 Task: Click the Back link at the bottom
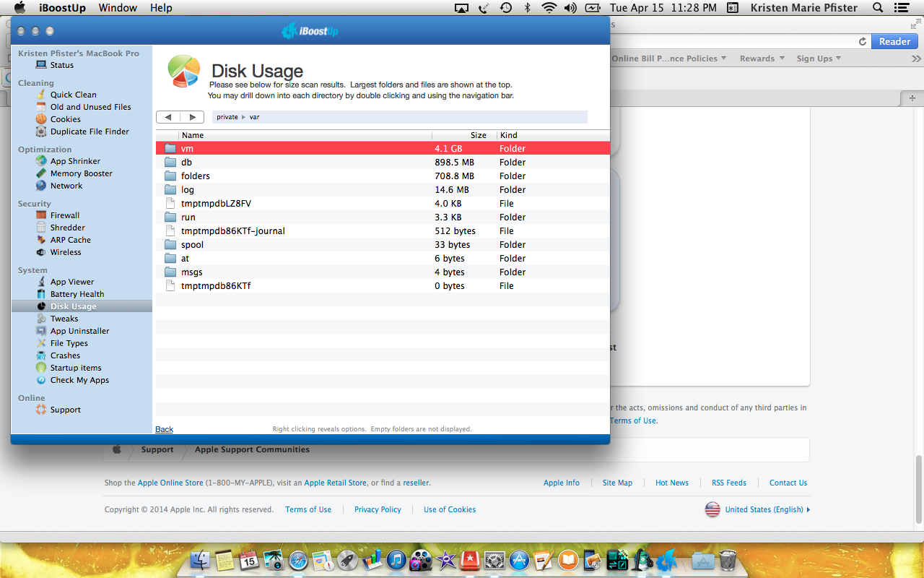point(165,429)
